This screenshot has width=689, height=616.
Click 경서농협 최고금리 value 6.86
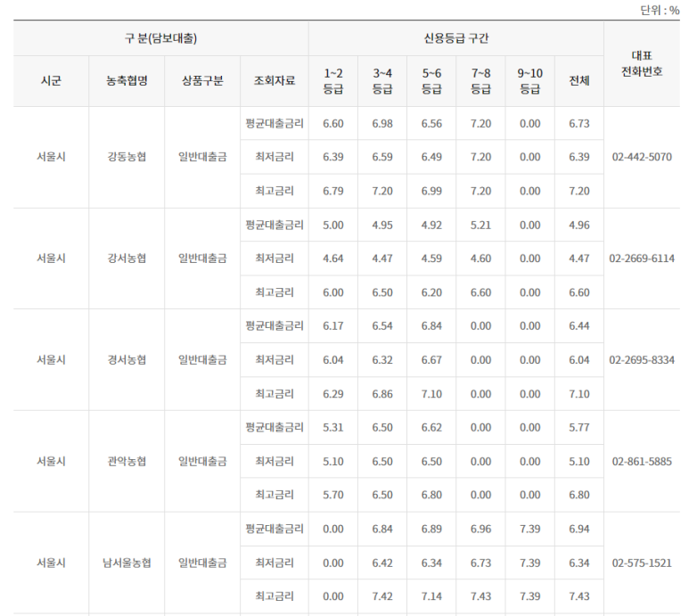click(382, 394)
